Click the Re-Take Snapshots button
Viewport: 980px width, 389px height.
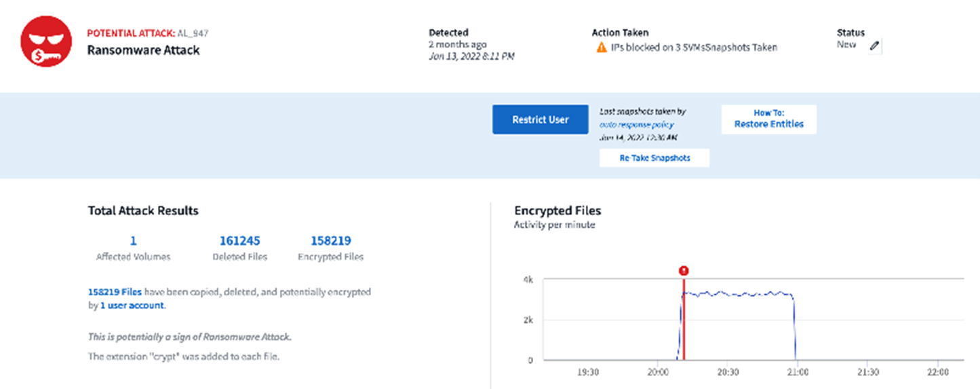654,158
